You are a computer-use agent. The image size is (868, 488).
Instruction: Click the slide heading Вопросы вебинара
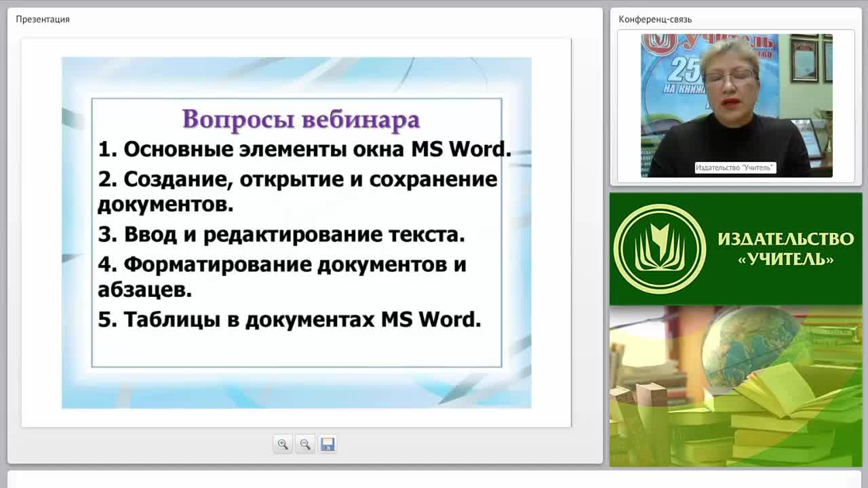[301, 119]
